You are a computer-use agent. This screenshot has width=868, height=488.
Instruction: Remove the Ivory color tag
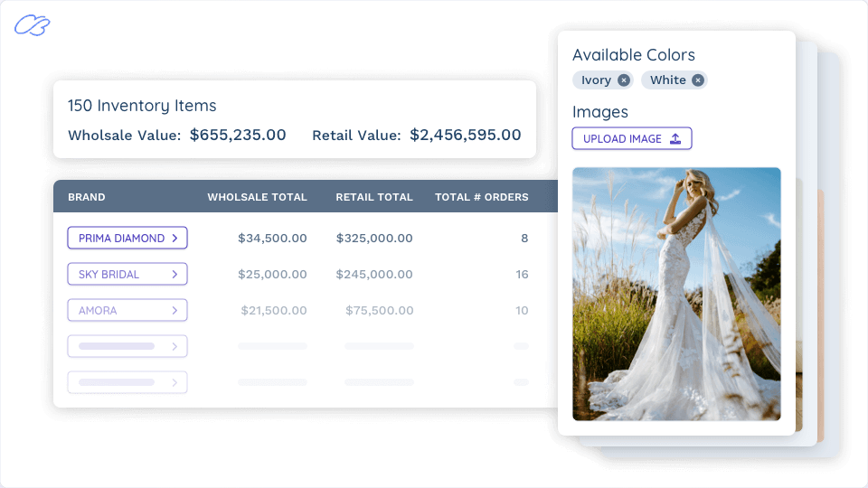click(x=624, y=80)
